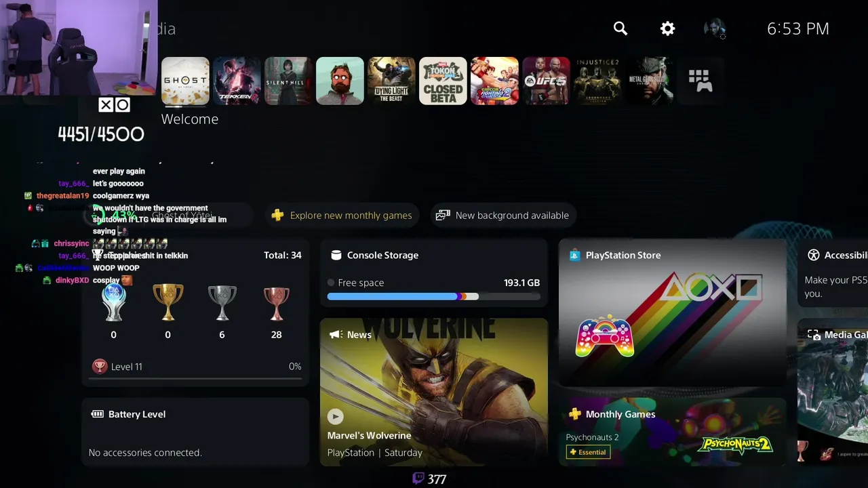Viewport: 868px width, 488px height.
Task: Click the Accessibility icon
Action: point(814,255)
